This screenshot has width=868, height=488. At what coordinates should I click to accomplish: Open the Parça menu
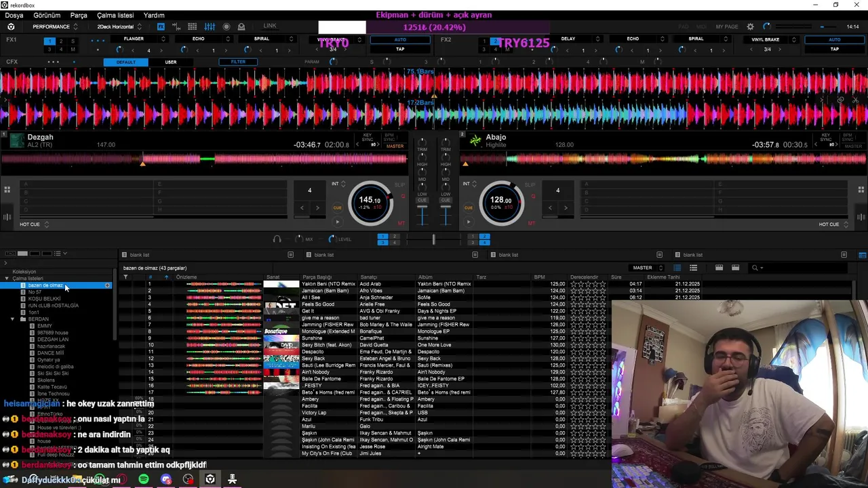pos(79,15)
